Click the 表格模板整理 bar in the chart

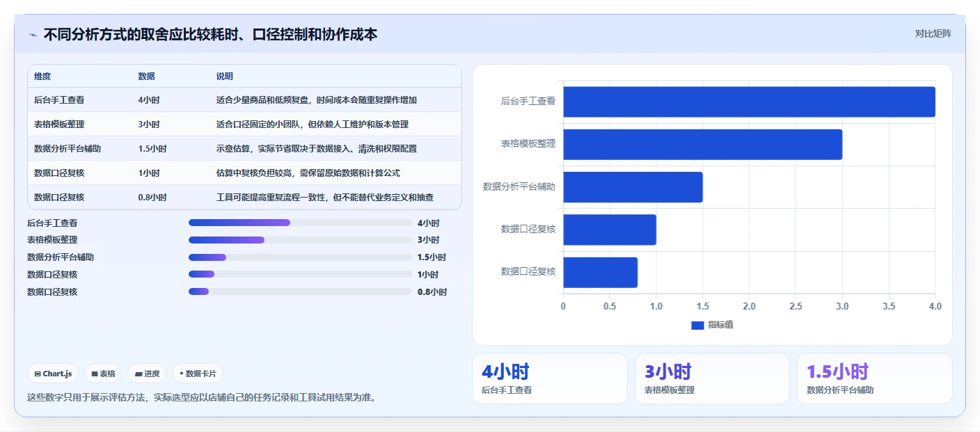pyautogui.click(x=702, y=145)
